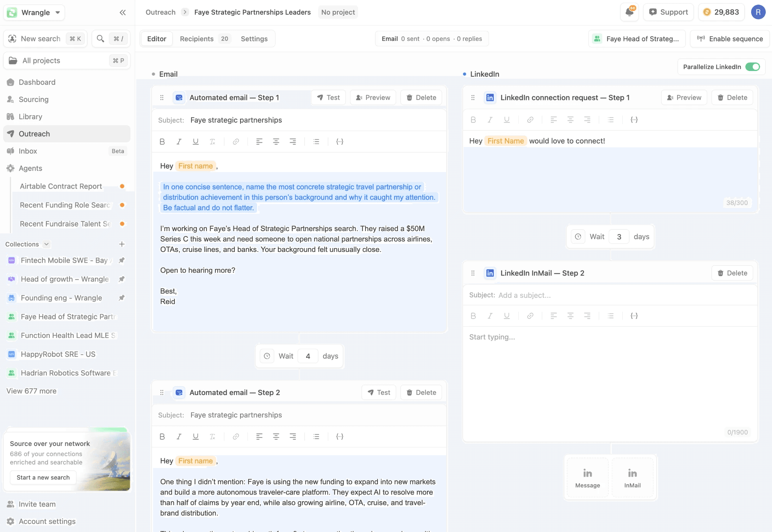
Task: Edit LinkedIn wait days value 3
Action: [x=619, y=237]
